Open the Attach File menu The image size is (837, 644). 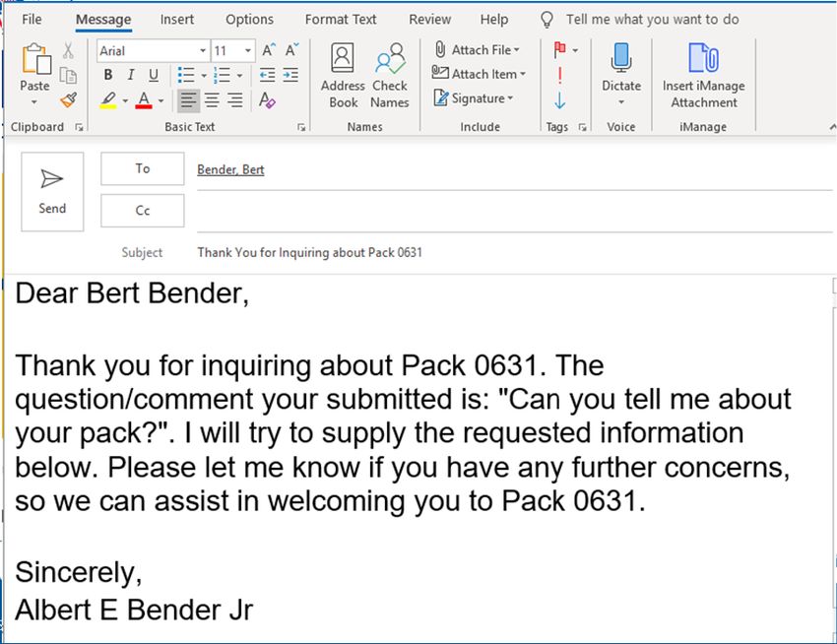tap(478, 49)
